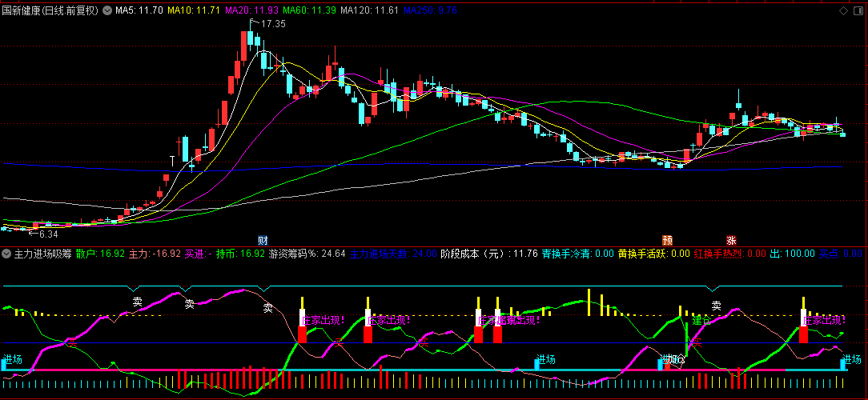Select the MA250: 9.76 label
This screenshot has width=868, height=400.
[431, 10]
